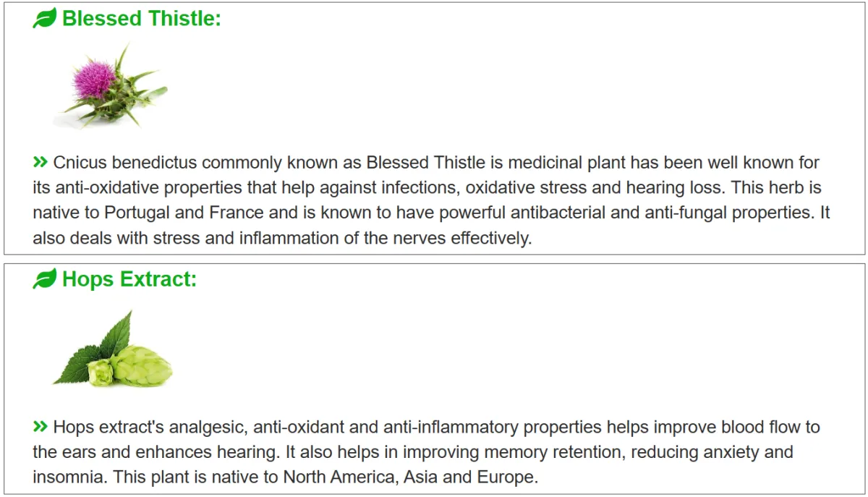Click the leaf icon beside Blessed Thistle heading
Image resolution: width=868 pixels, height=497 pixels.
pos(44,19)
